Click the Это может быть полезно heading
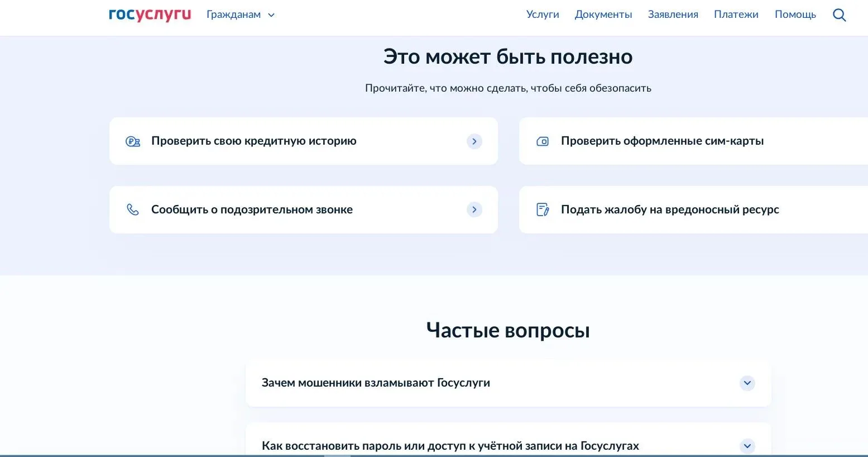Screen dimensions: 868x457 (508, 57)
